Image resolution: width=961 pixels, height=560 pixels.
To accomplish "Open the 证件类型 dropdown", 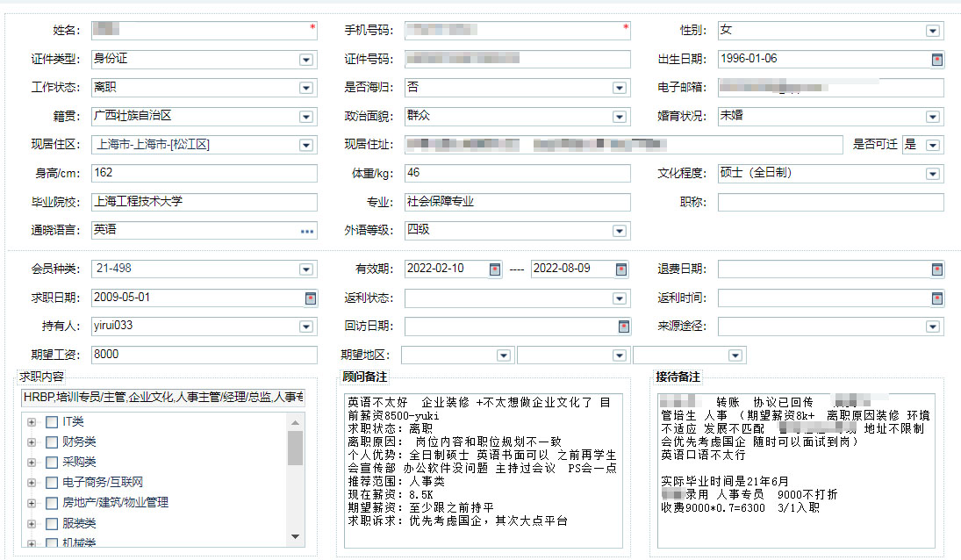I will pyautogui.click(x=305, y=60).
